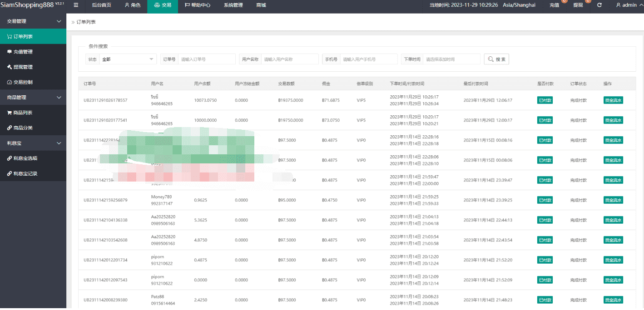Open 充值管理 in the sidebar

23,52
